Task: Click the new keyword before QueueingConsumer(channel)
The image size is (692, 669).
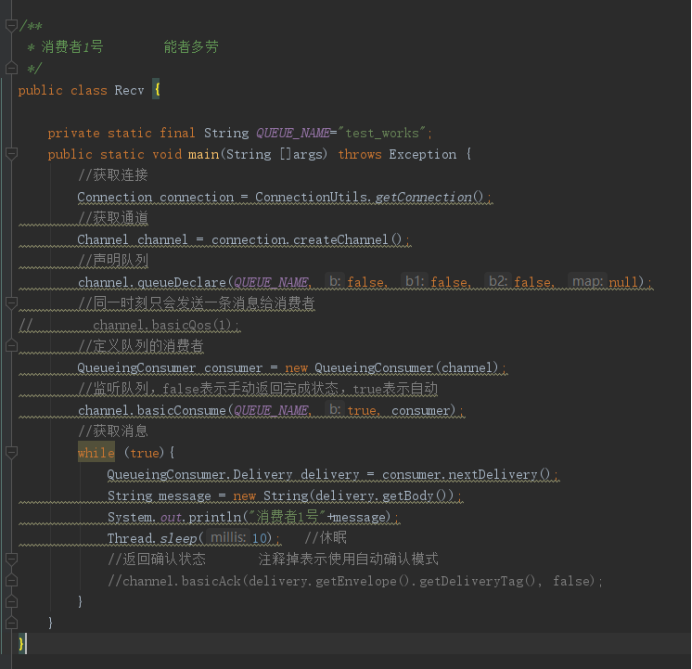Action: (x=296, y=368)
